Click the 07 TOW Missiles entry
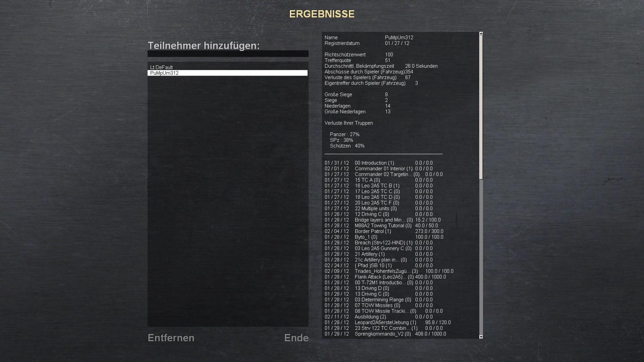 tap(377, 305)
